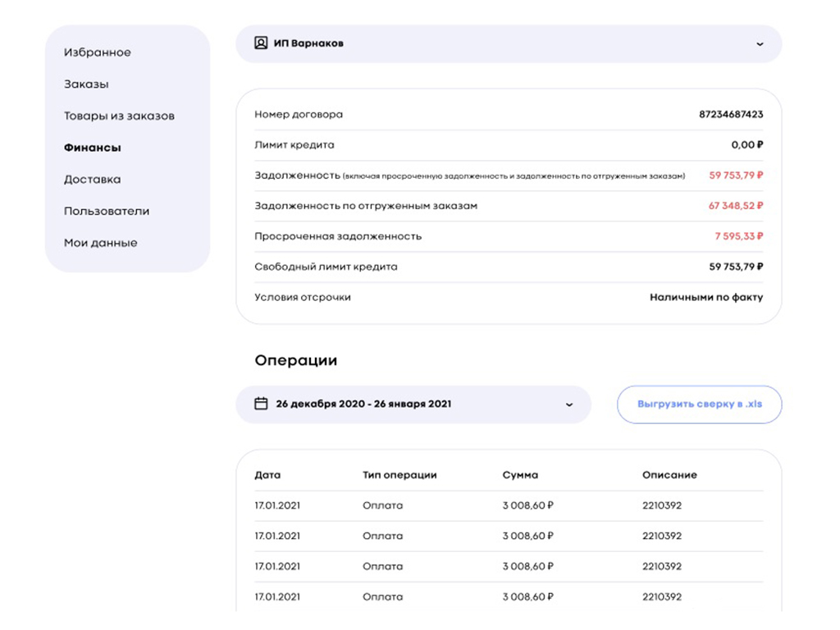
Task: Click the Описание column header
Action: (669, 475)
